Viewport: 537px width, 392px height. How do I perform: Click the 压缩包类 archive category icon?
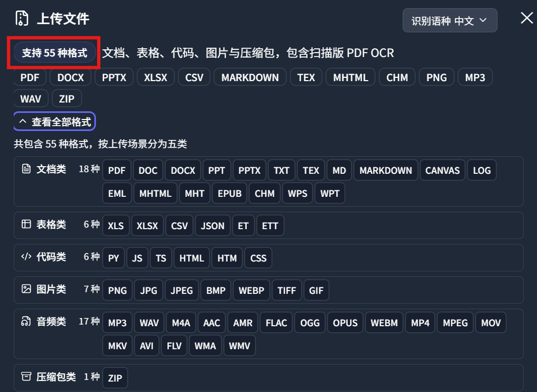tap(26, 377)
